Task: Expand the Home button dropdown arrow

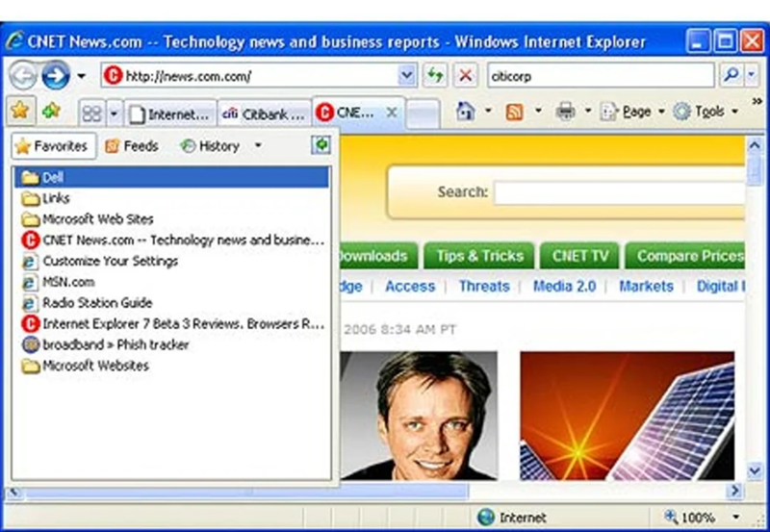Action: tap(488, 112)
